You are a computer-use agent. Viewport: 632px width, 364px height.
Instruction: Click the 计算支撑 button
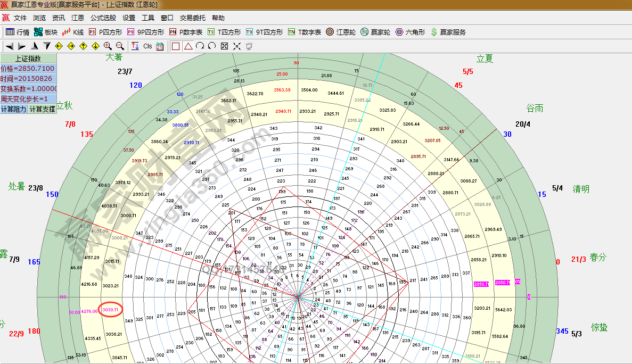coord(42,109)
